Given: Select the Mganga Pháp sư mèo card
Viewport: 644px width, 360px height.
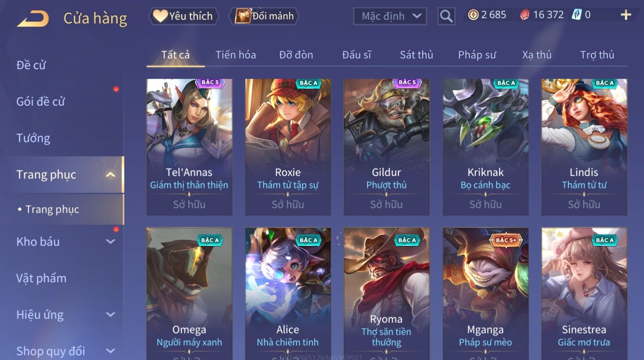Looking at the screenshot, I should 485,293.
